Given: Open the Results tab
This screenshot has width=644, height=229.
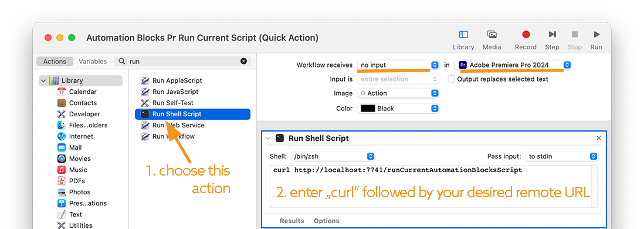Looking at the screenshot, I should coord(292,221).
